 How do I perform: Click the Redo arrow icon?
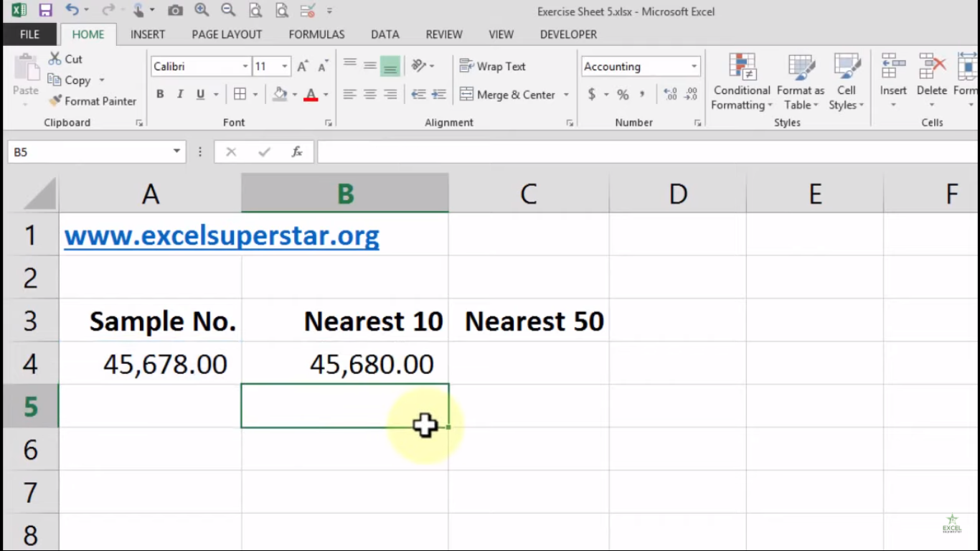[x=108, y=10]
